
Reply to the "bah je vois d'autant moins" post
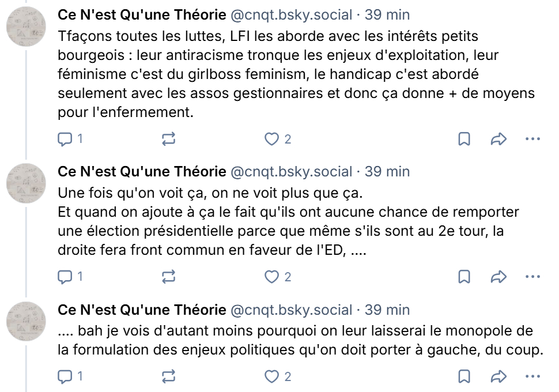65,377
